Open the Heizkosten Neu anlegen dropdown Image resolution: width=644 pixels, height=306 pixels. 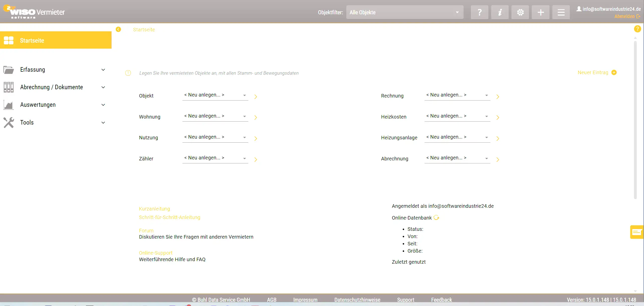pyautogui.click(x=457, y=116)
